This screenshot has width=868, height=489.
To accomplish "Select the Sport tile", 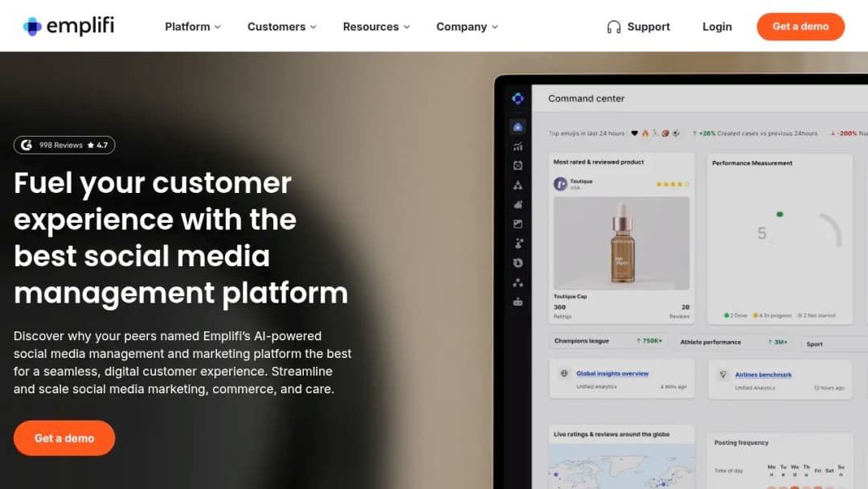I will pos(834,344).
